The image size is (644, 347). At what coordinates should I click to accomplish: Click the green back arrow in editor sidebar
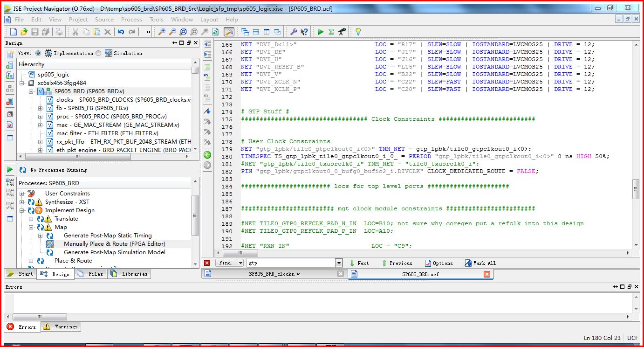click(207, 154)
